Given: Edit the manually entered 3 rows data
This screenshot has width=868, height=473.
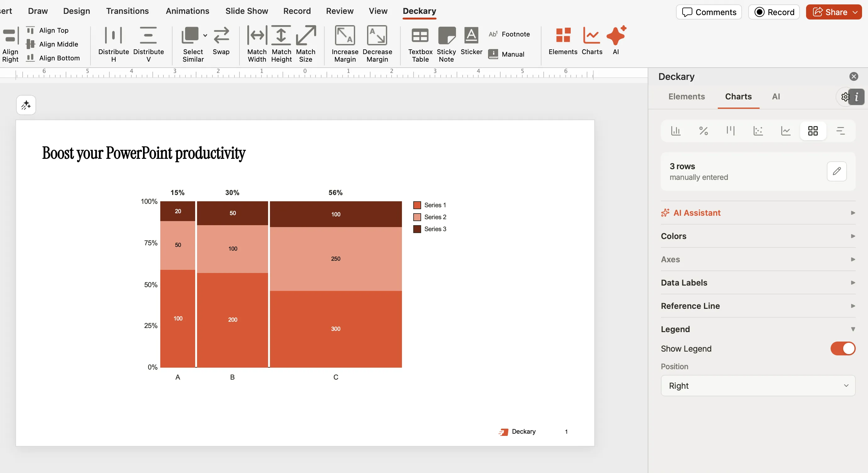Looking at the screenshot, I should pyautogui.click(x=837, y=172).
